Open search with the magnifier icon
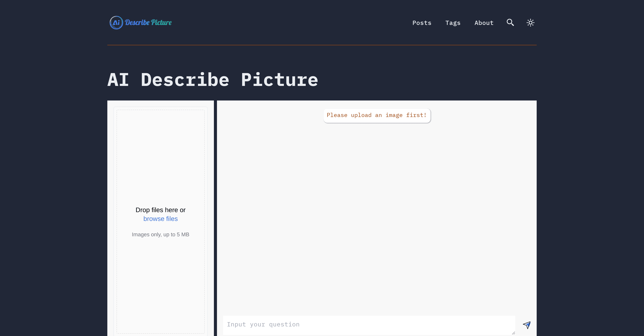 (510, 22)
